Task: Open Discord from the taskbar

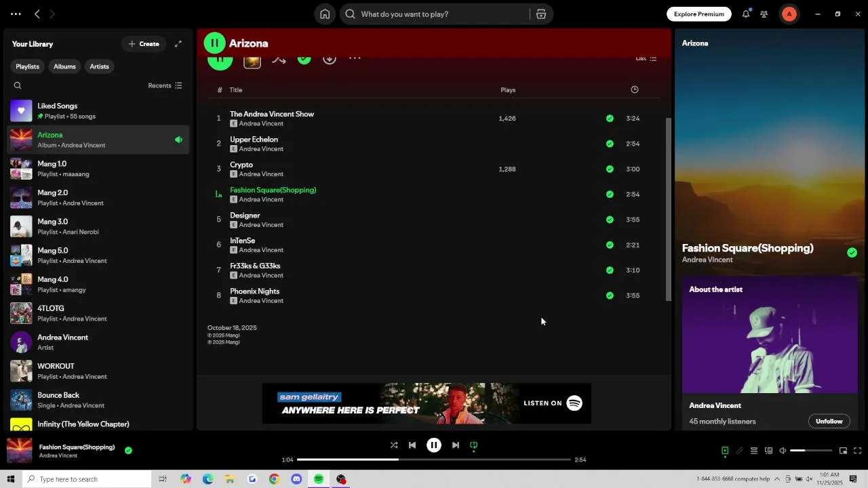Action: (x=296, y=479)
